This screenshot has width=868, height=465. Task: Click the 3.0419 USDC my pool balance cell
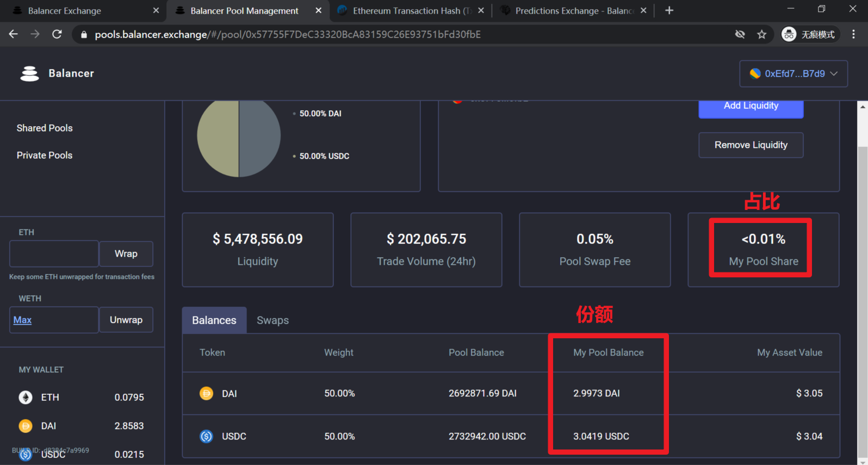(x=601, y=436)
